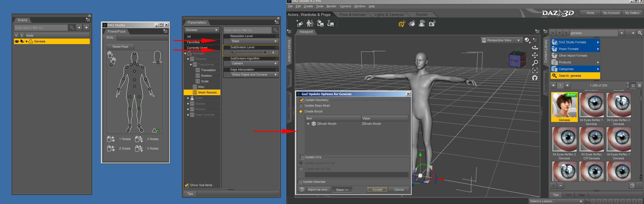The height and width of the screenshot is (204, 644).
Task: Open the PowerPose pane options menu icon
Action: point(166,31)
